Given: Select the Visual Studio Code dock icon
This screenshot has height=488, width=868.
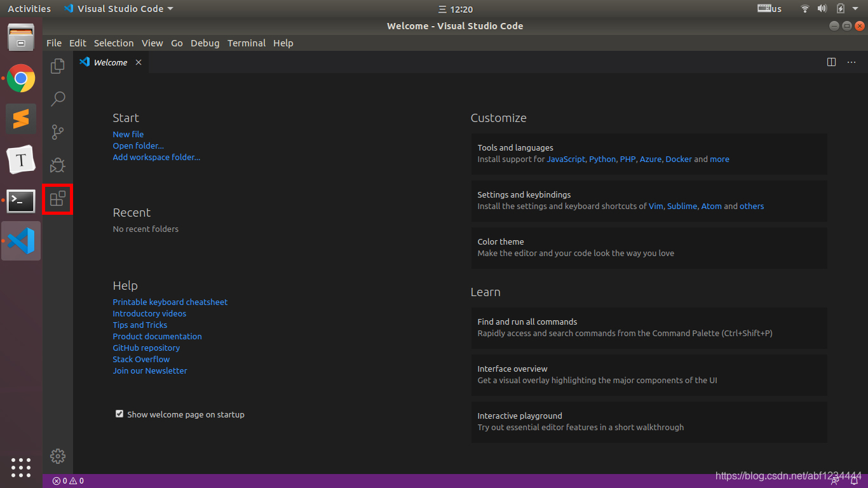Looking at the screenshot, I should pos(21,241).
